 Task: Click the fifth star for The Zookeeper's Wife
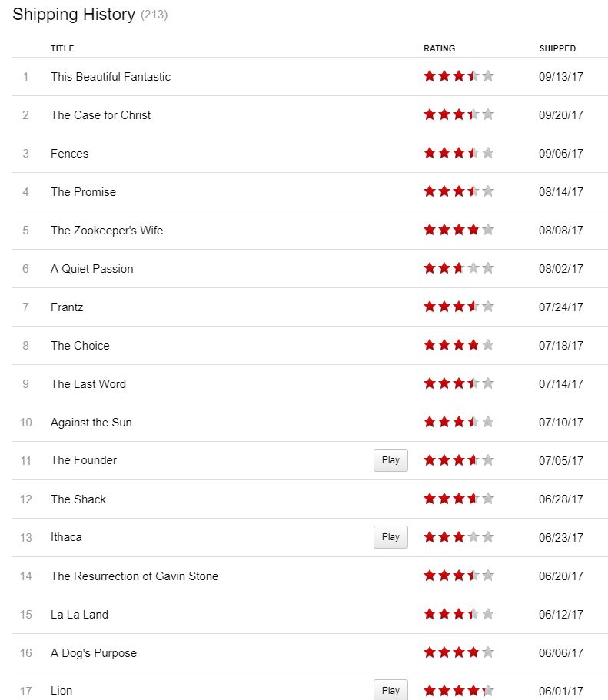coord(488,230)
